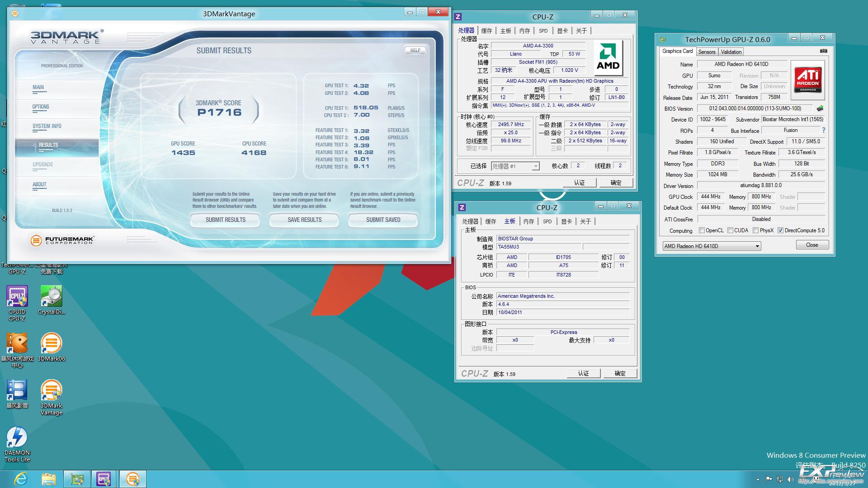
Task: Click the P1716 3DMark score
Action: 219,113
